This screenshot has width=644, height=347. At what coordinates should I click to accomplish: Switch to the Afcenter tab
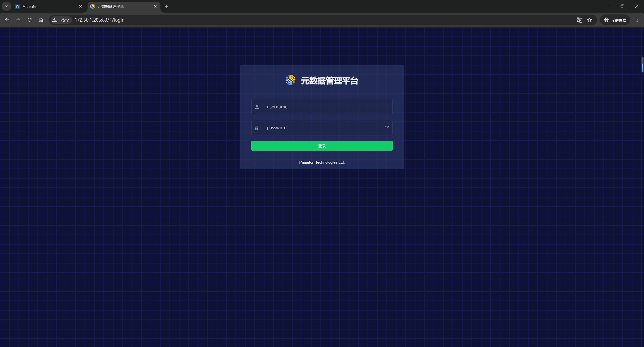point(45,6)
